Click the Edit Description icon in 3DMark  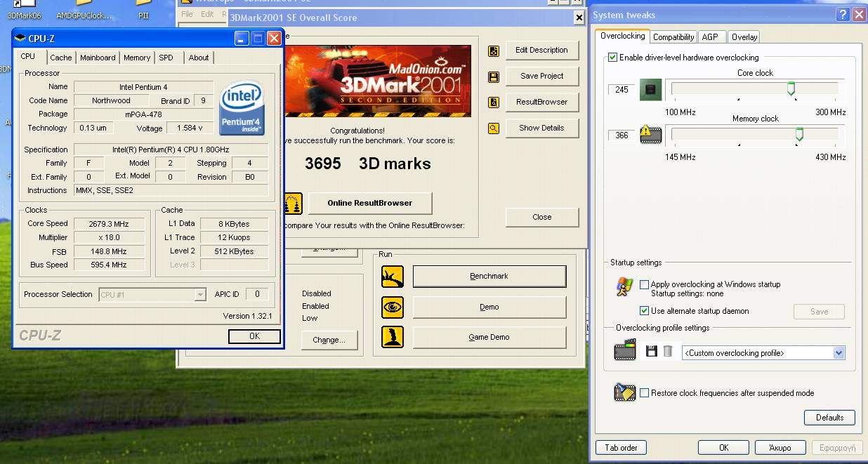click(494, 51)
